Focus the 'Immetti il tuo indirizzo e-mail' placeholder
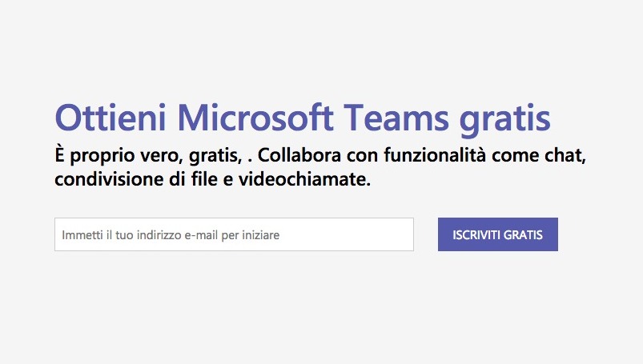This screenshot has width=643, height=364. point(171,235)
